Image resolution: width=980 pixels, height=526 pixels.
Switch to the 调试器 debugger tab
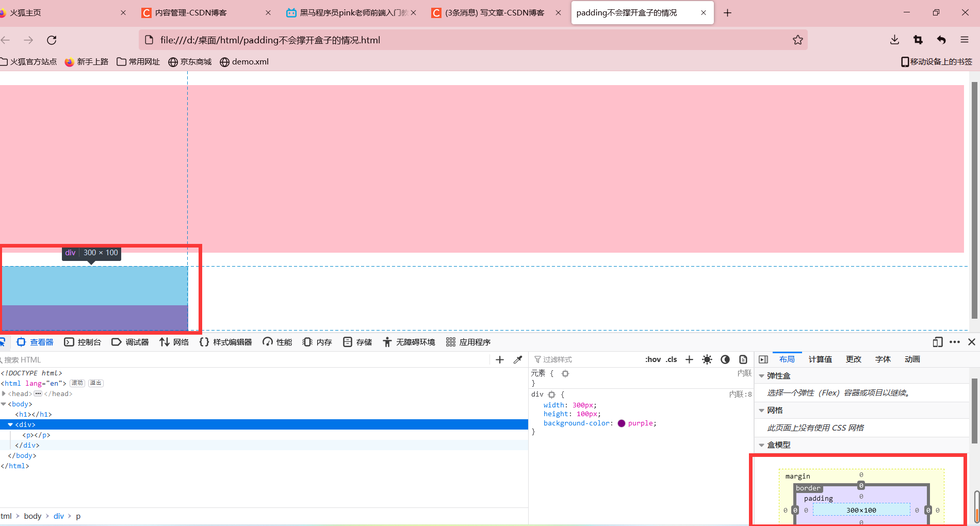tap(130, 342)
